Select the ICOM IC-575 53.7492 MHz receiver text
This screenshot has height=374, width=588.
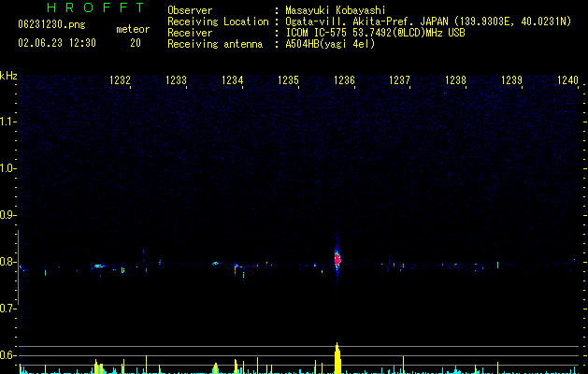click(375, 33)
